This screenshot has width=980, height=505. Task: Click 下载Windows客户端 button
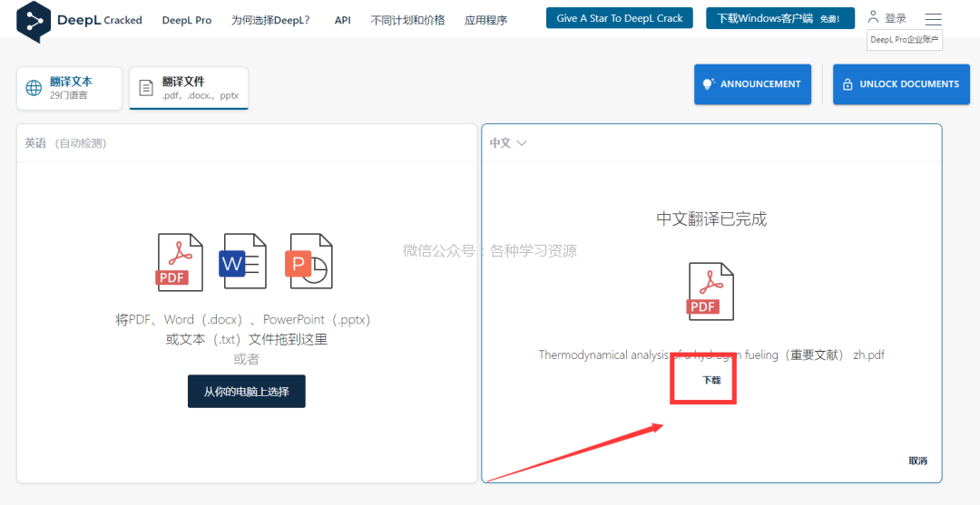[x=780, y=18]
